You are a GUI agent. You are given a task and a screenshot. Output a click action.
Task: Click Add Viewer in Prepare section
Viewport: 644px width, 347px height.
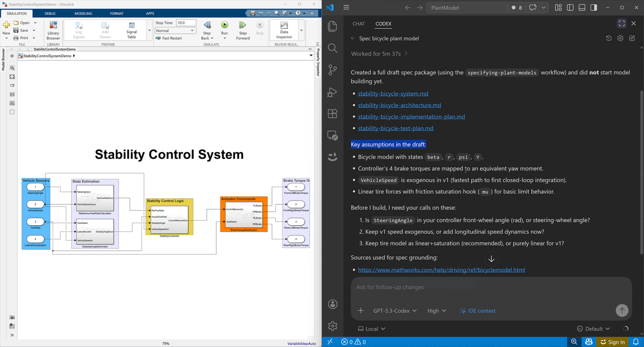point(105,30)
